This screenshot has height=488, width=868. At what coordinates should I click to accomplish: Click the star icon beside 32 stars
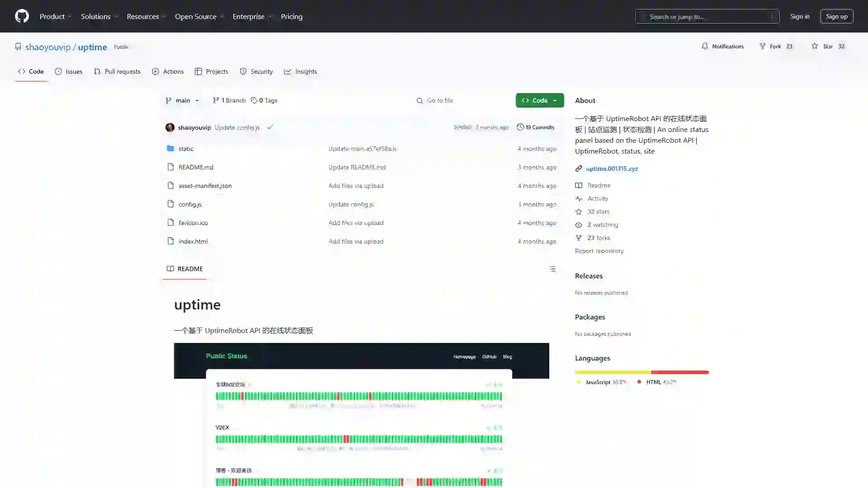pyautogui.click(x=579, y=211)
